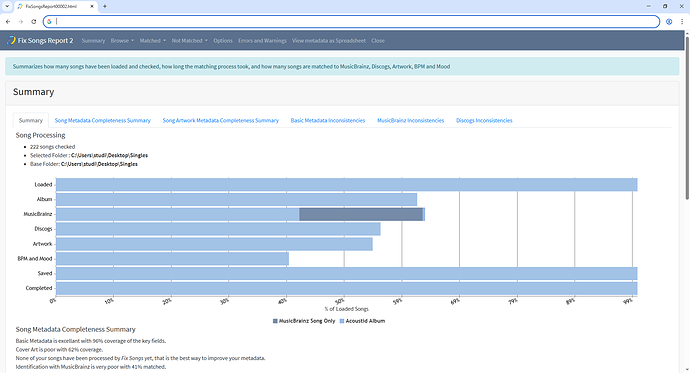This screenshot has width=690, height=373.
Task: Switch to Song Metadata Completeness Summary tab
Action: 103,120
